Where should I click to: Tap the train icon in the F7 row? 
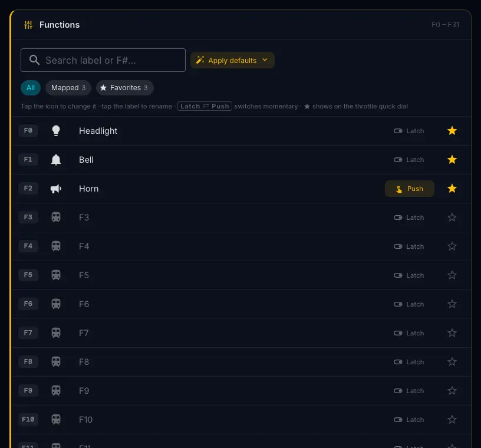pos(56,332)
